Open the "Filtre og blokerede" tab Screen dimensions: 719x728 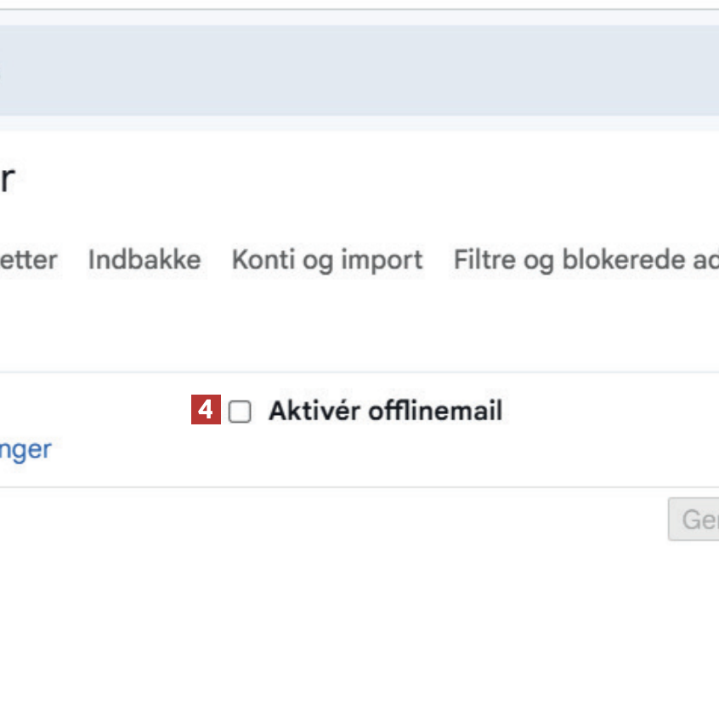[x=585, y=259]
